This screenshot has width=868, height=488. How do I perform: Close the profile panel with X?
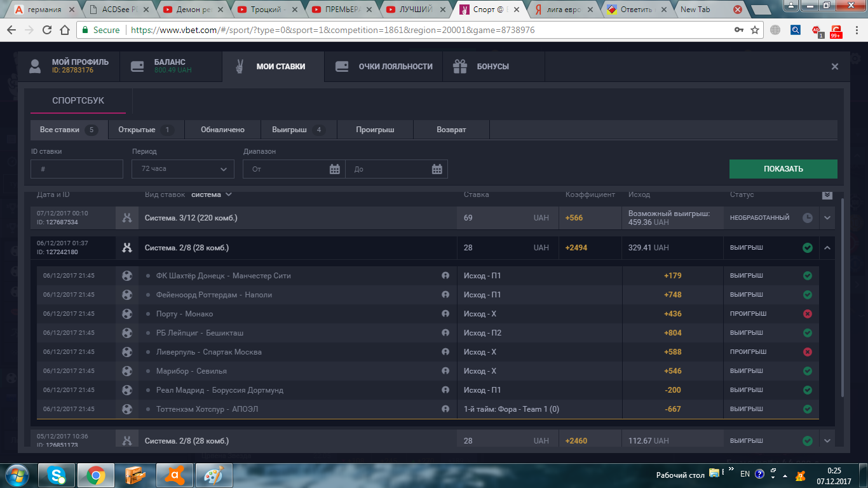(x=835, y=67)
